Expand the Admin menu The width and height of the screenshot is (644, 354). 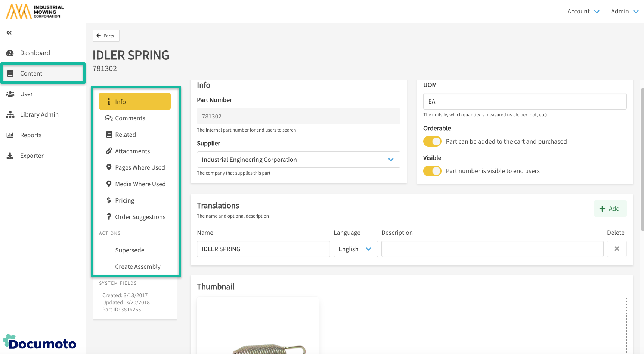[624, 12]
